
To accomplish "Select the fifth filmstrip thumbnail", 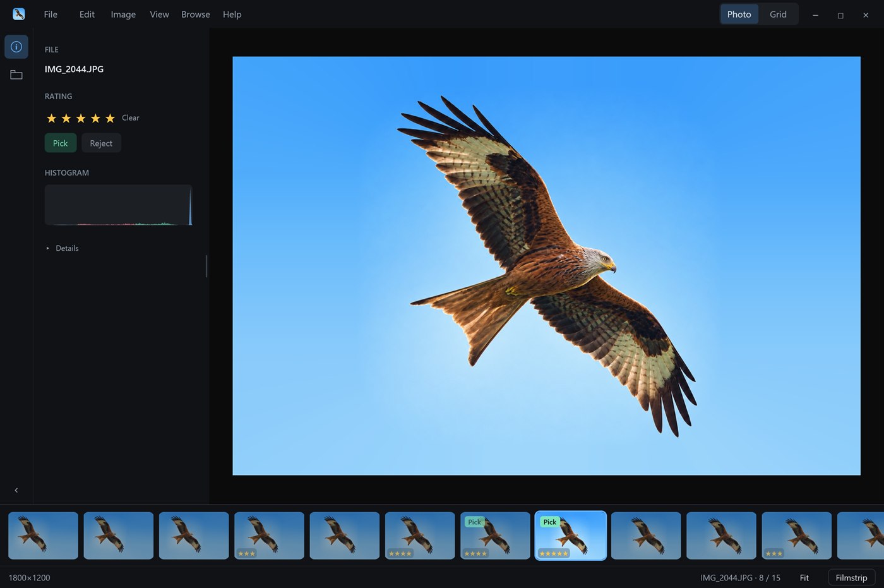I will click(x=345, y=536).
